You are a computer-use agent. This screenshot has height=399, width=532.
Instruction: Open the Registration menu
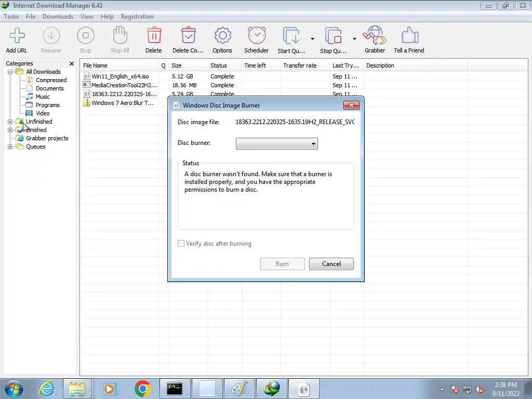tap(137, 17)
